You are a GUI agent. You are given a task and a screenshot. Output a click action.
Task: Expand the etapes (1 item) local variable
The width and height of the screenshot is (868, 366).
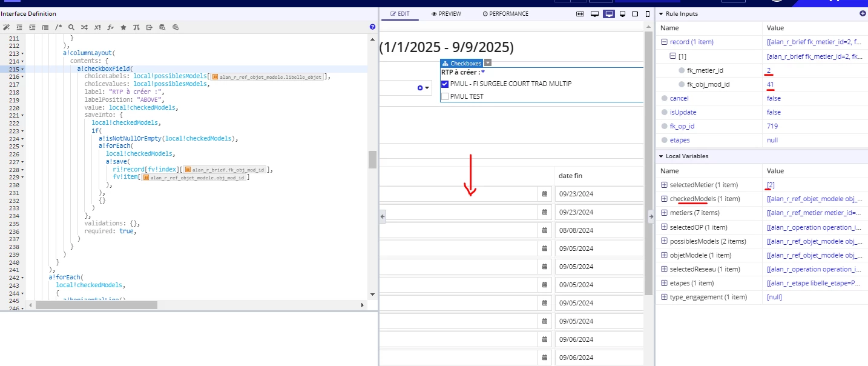(664, 283)
